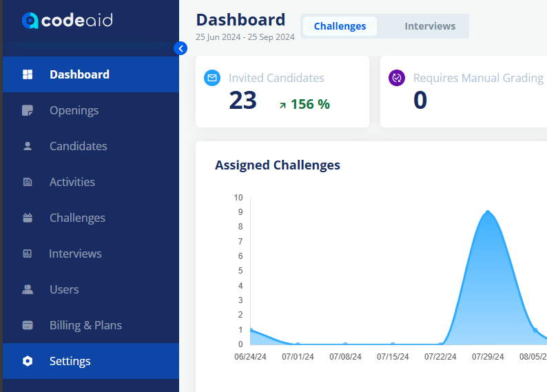
Task: Click the Activities document icon
Action: click(x=28, y=182)
